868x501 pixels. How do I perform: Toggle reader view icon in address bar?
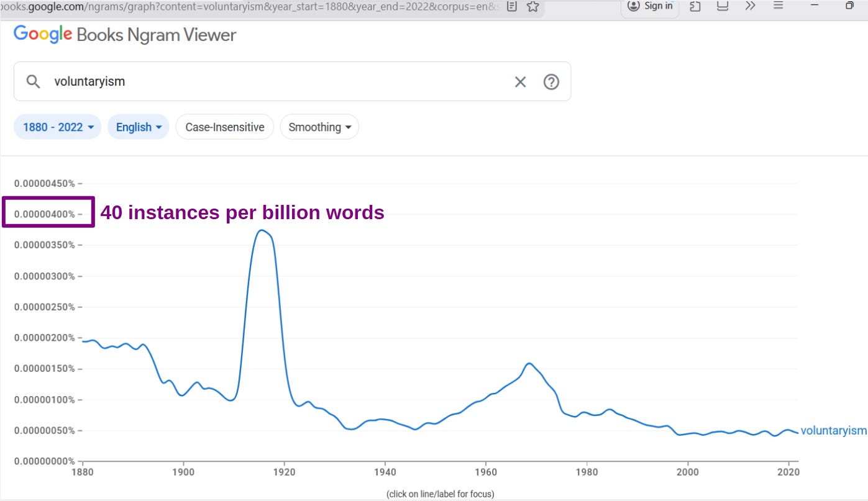pyautogui.click(x=512, y=6)
